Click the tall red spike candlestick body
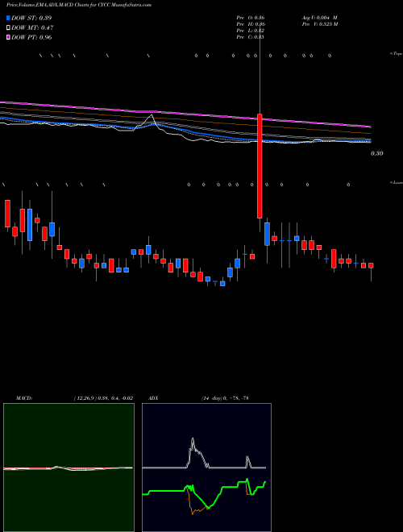403x532 pixels. [x=260, y=166]
